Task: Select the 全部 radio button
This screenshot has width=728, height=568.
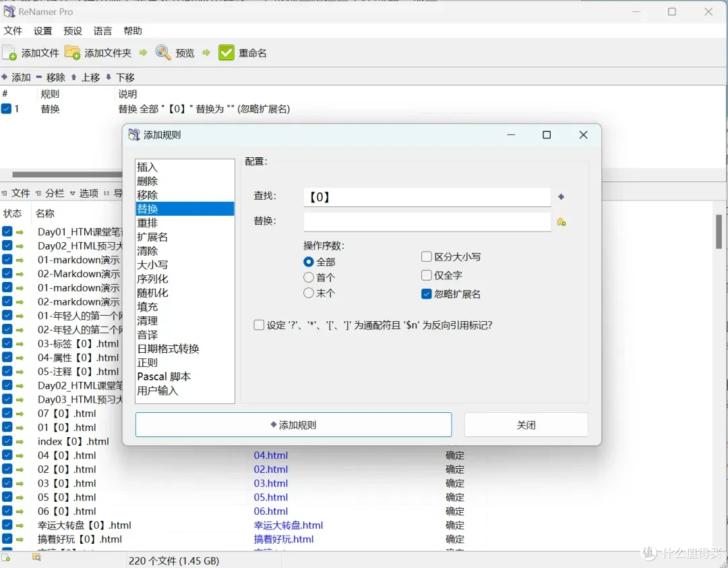Action: coord(308,262)
